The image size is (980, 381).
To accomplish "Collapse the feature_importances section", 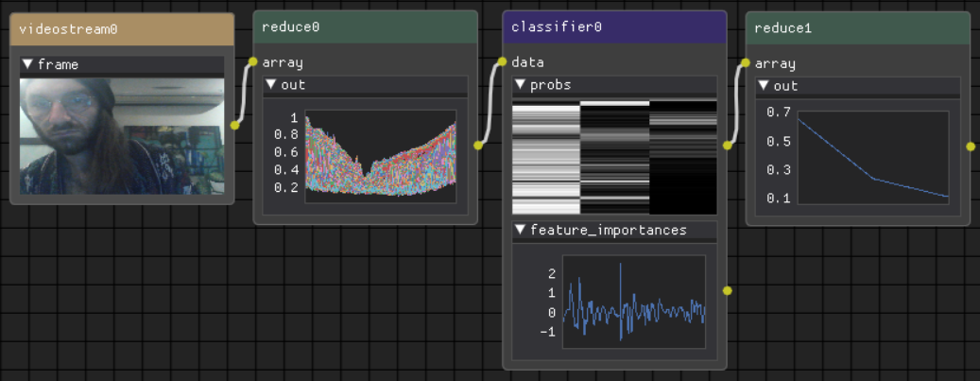I will (521, 230).
